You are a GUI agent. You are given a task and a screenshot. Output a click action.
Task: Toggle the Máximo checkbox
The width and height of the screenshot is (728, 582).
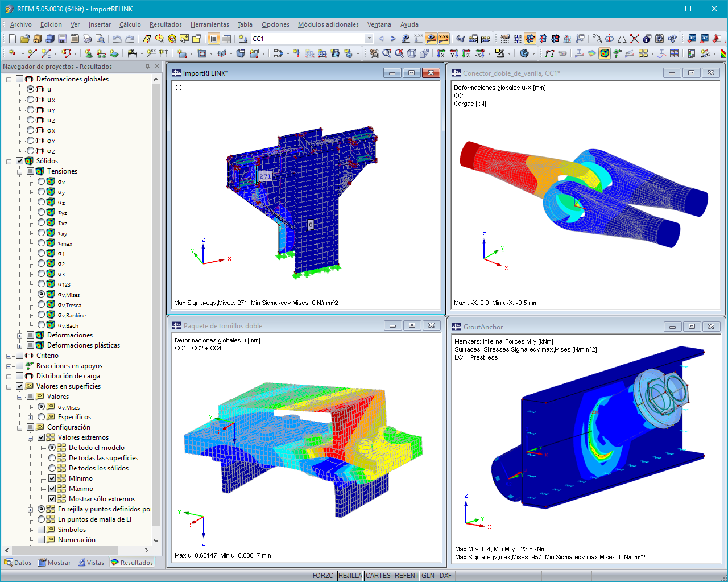click(x=52, y=489)
